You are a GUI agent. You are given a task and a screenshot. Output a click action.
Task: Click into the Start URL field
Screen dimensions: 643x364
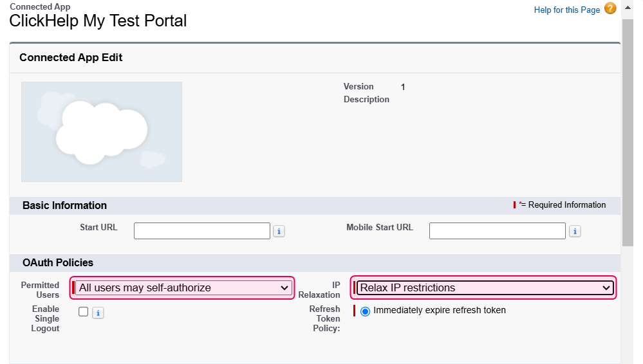201,231
